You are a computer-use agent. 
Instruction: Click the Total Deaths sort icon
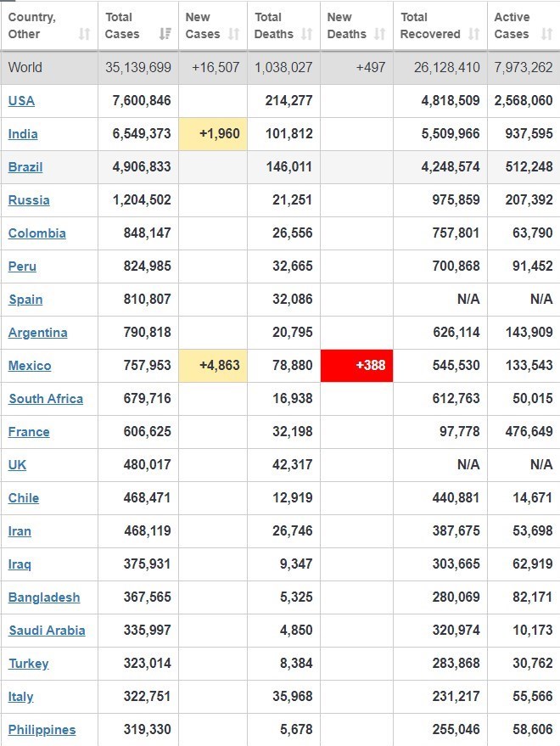[x=306, y=34]
